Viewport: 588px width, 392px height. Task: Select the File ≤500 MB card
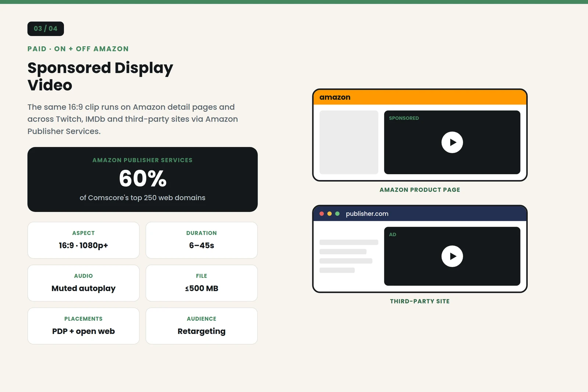pos(201,283)
